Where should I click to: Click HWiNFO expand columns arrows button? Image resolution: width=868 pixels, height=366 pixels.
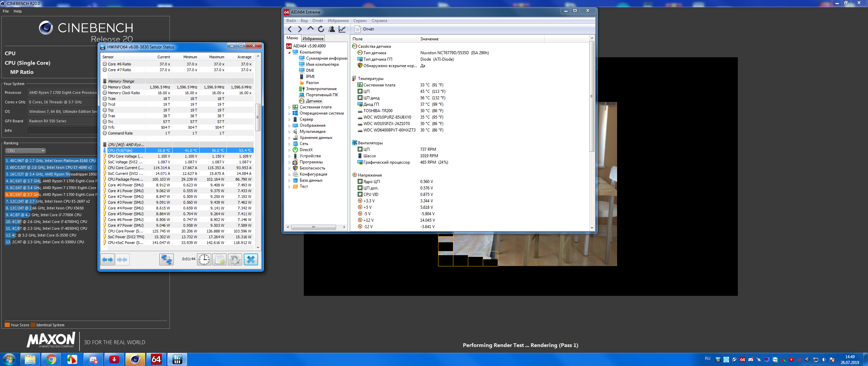pos(107,260)
